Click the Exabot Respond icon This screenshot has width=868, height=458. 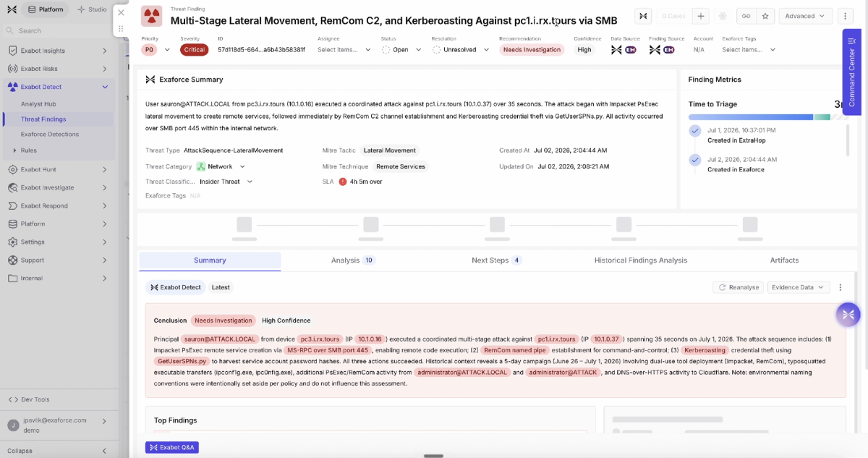(13, 205)
